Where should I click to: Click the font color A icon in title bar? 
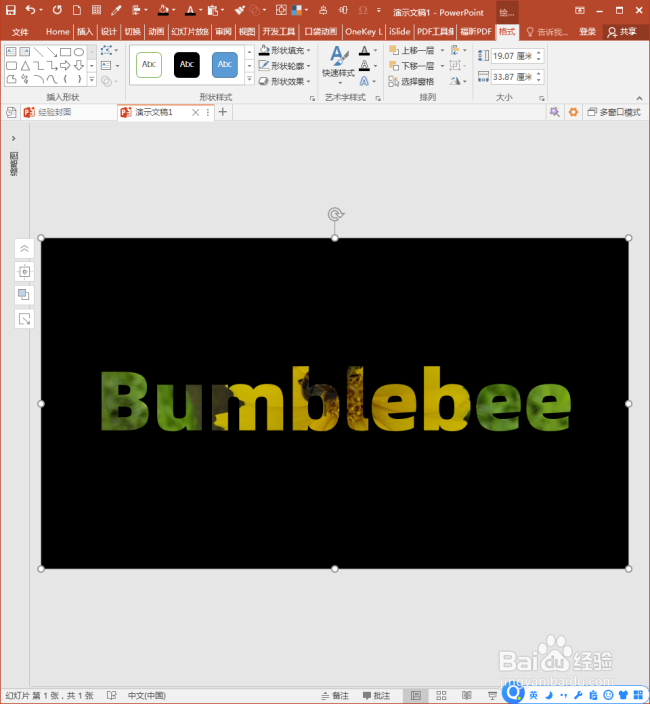[190, 10]
